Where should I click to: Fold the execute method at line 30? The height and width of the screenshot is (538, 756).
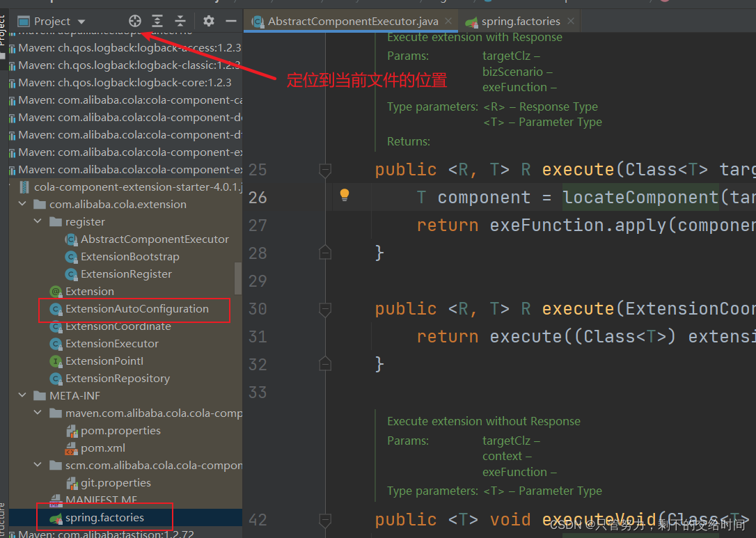click(x=326, y=308)
